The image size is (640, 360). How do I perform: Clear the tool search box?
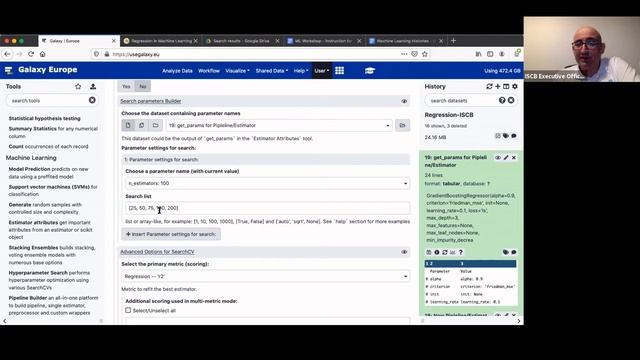pyautogui.click(x=92, y=100)
